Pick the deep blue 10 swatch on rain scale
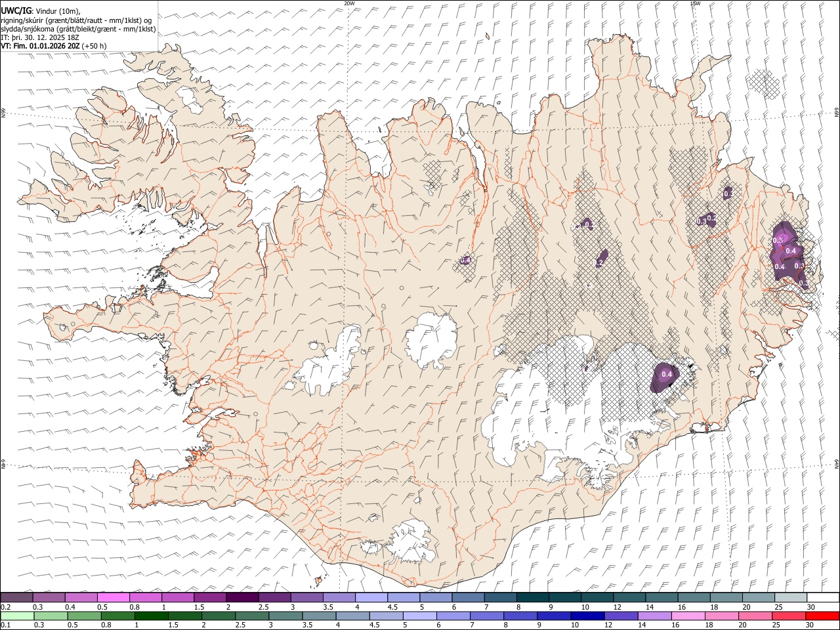Image resolution: width=840 pixels, height=630 pixels. pos(587,616)
